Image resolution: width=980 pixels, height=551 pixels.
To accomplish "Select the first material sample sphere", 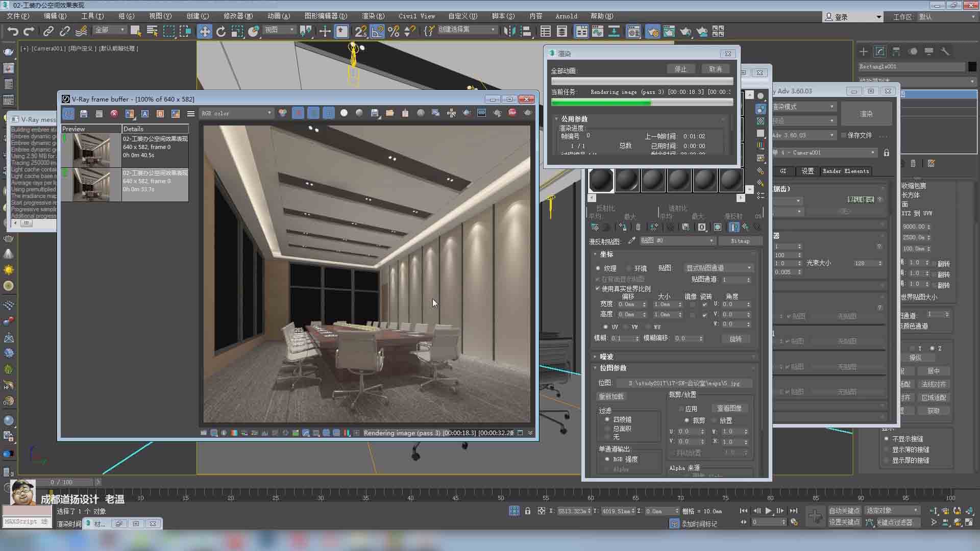I will [601, 180].
